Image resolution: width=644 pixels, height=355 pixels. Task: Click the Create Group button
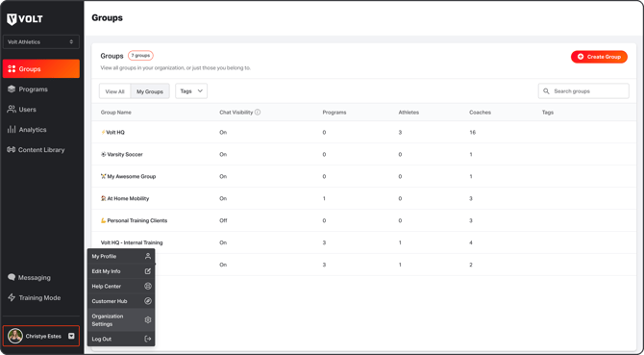coord(599,57)
